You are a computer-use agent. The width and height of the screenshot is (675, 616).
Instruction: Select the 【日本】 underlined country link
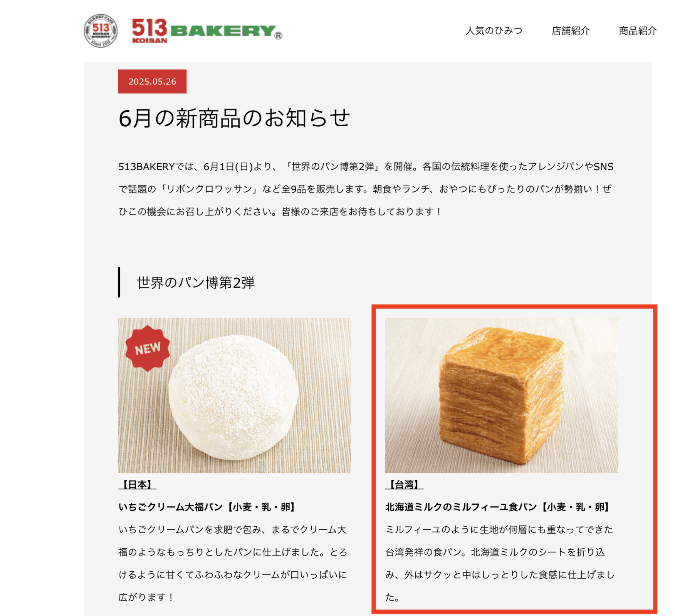pyautogui.click(x=137, y=484)
